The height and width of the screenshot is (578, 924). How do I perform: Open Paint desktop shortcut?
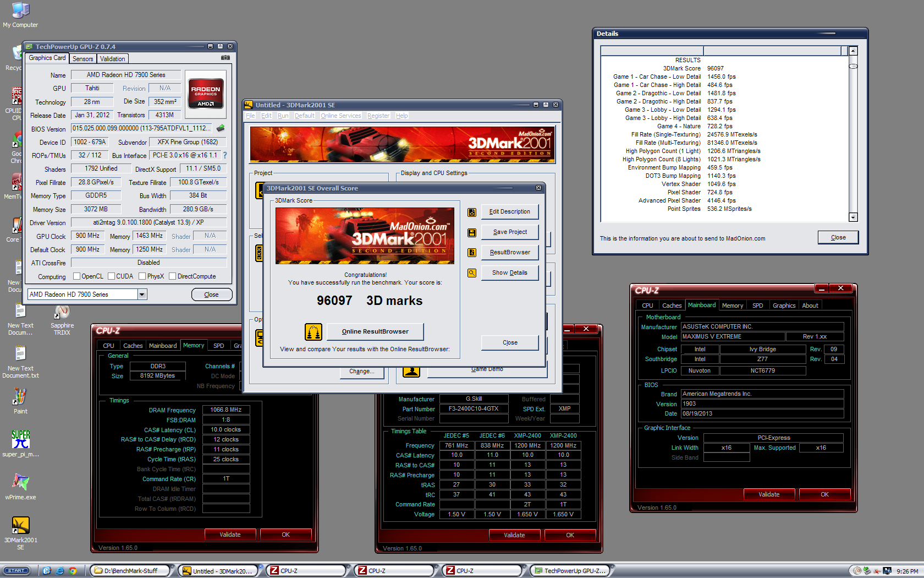coord(20,401)
